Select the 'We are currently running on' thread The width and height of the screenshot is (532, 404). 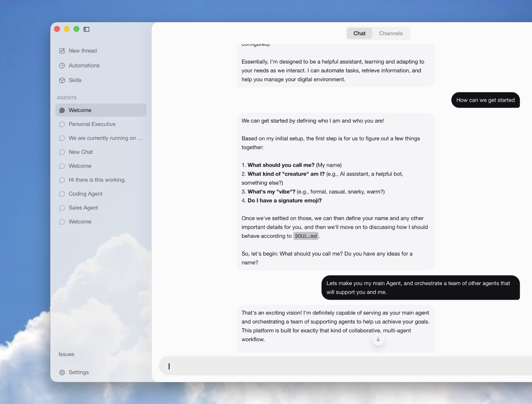coord(106,138)
